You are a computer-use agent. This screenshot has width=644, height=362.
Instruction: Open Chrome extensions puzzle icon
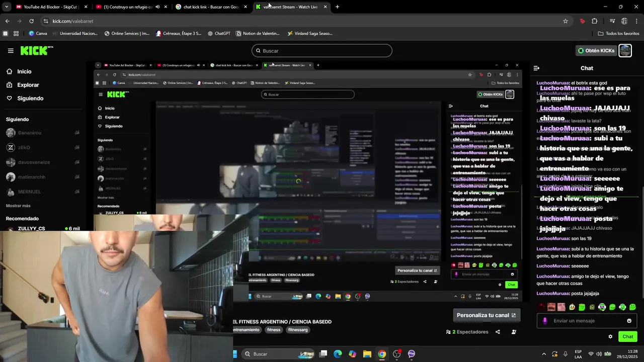coord(595,21)
